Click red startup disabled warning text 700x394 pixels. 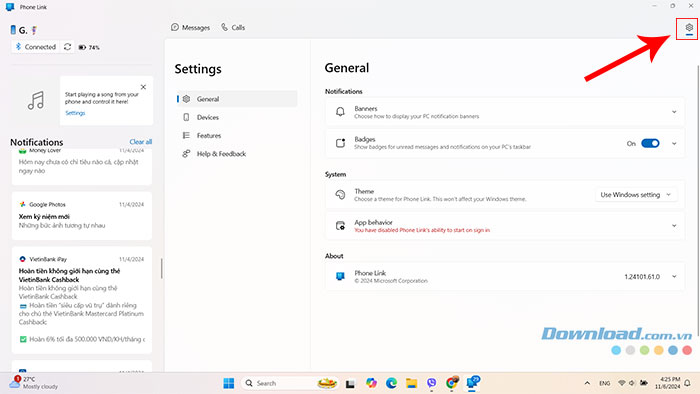422,230
